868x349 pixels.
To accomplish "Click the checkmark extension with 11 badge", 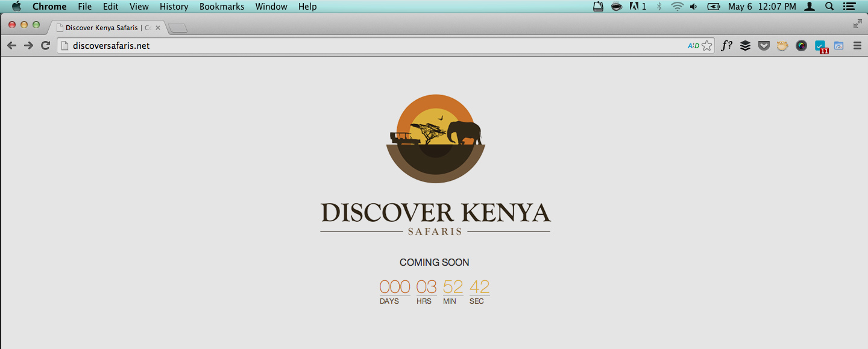I will coord(820,46).
